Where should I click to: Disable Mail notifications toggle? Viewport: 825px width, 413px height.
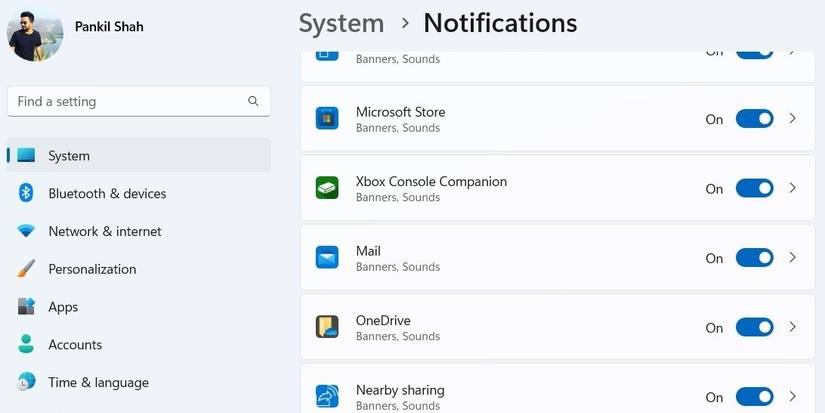tap(754, 258)
